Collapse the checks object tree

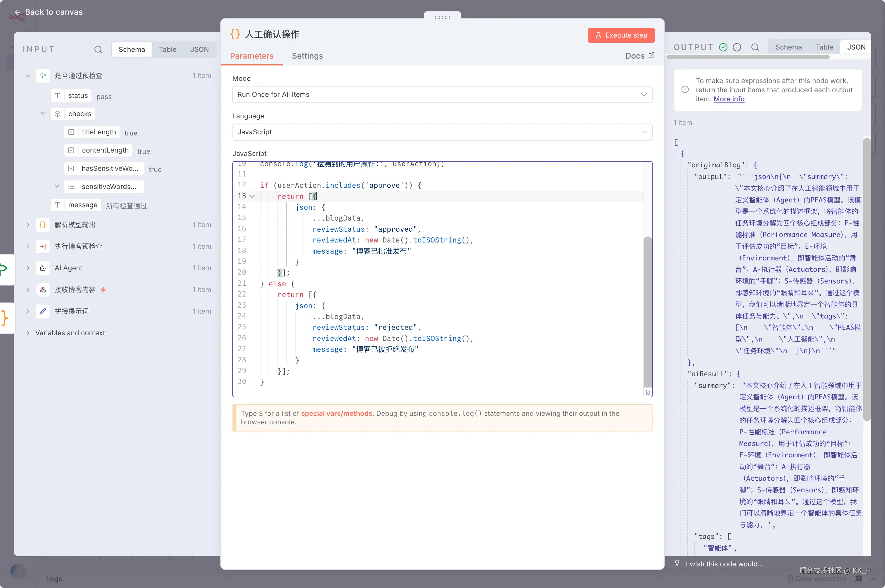[x=43, y=114]
